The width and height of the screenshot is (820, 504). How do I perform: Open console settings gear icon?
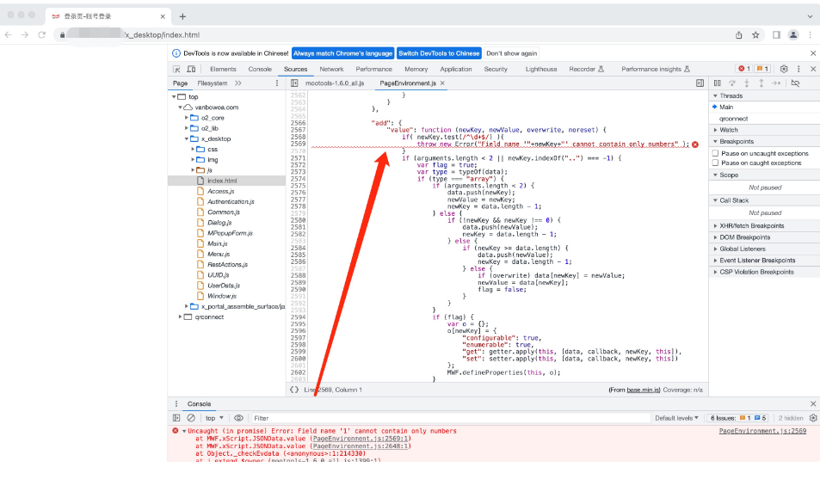coord(812,418)
